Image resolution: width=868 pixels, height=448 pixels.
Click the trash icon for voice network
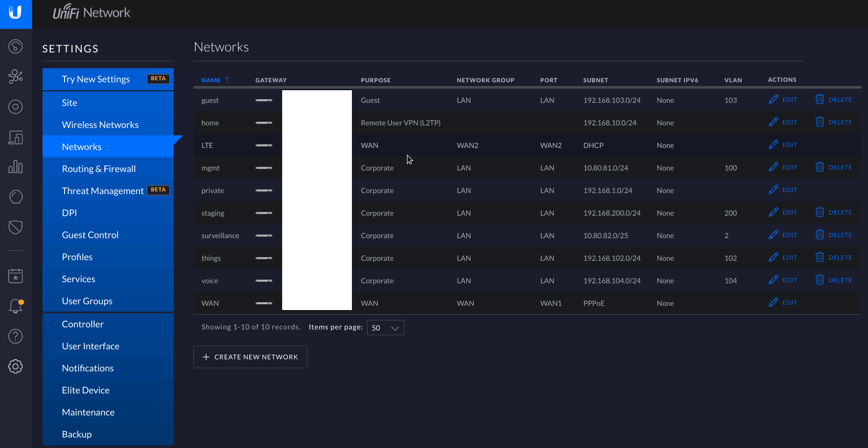pyautogui.click(x=820, y=280)
